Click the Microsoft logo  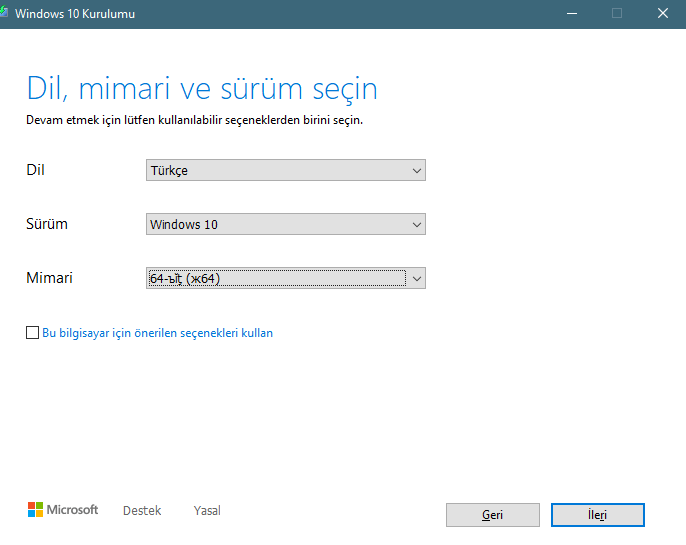[63, 510]
